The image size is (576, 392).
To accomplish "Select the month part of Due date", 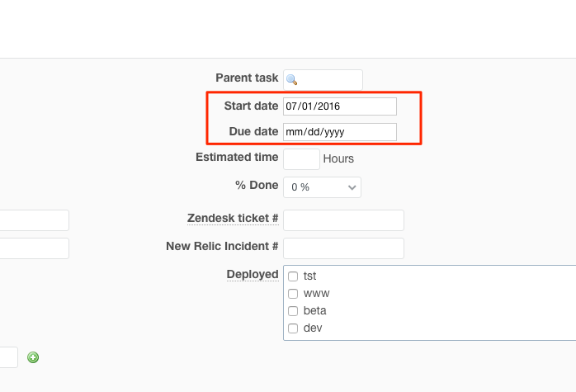I will 293,132.
